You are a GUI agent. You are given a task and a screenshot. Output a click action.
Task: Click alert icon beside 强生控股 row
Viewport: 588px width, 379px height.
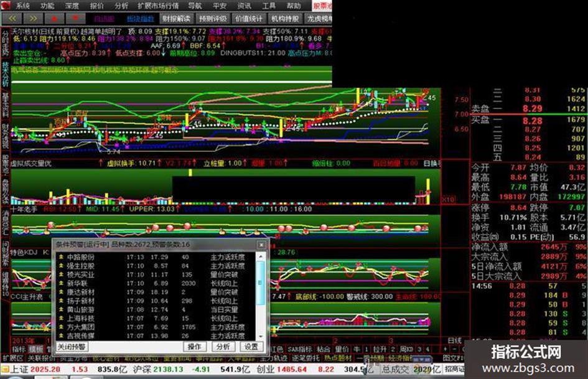pyautogui.click(x=61, y=266)
